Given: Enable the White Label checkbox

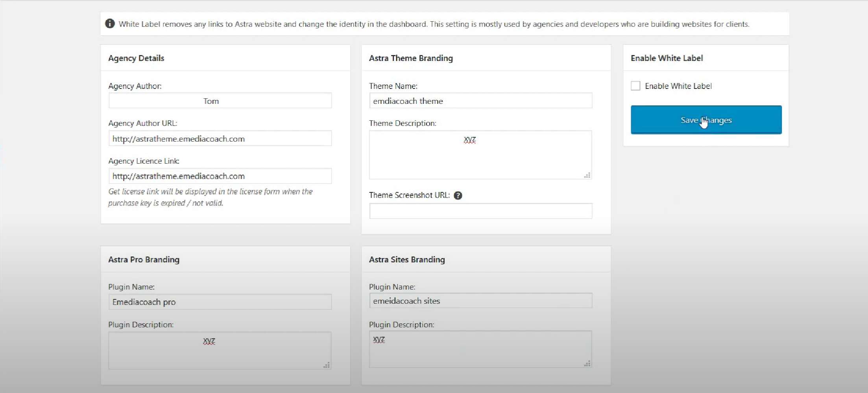Looking at the screenshot, I should [x=635, y=86].
